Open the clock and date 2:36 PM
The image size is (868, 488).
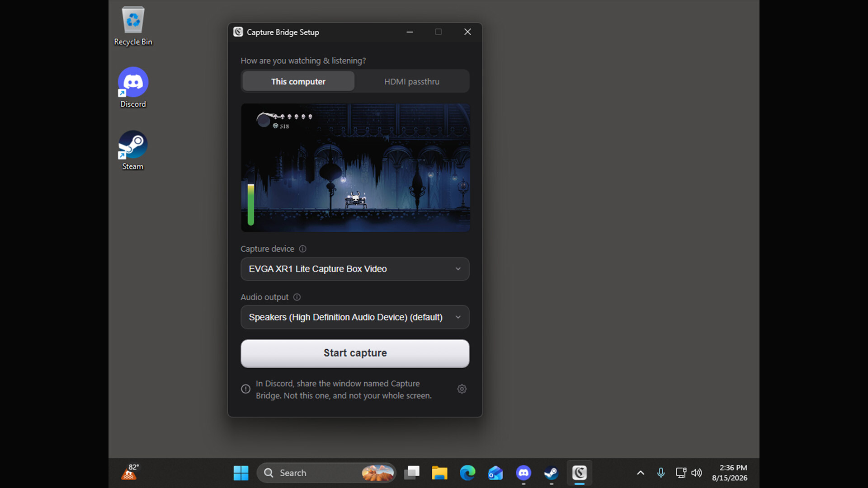(x=729, y=473)
